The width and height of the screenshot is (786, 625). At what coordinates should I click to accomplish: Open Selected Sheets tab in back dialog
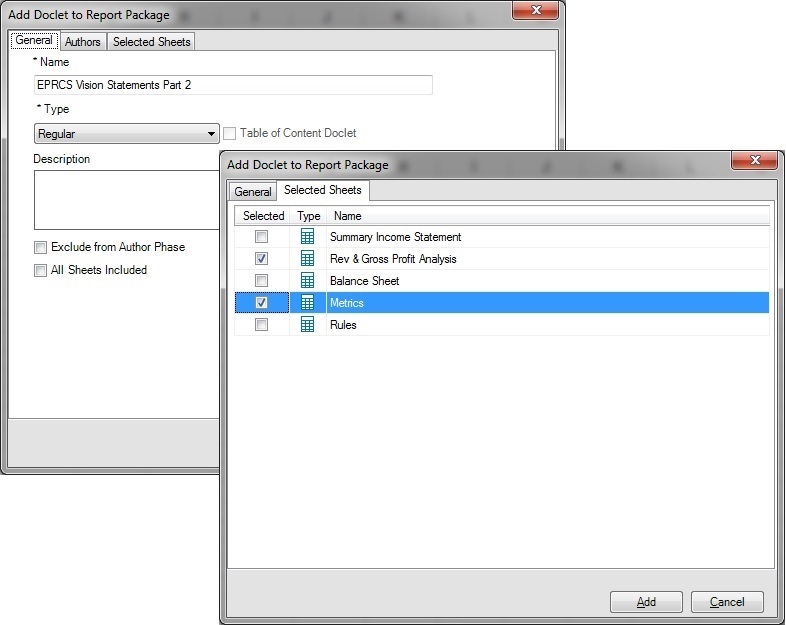coord(151,42)
